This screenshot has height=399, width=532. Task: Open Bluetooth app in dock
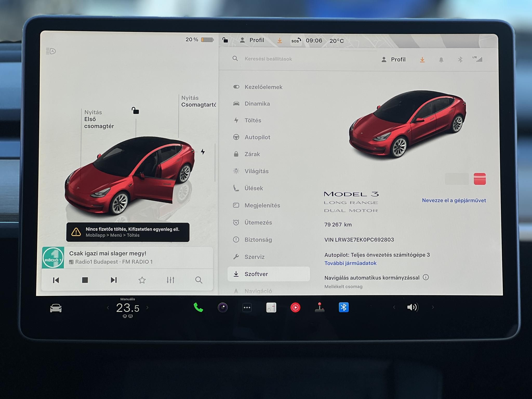[344, 307]
